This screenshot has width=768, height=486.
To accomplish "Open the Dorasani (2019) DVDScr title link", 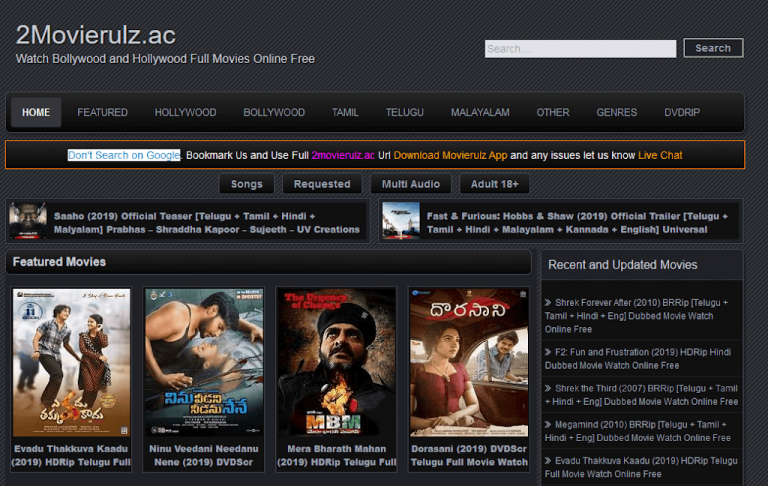I will [x=469, y=456].
